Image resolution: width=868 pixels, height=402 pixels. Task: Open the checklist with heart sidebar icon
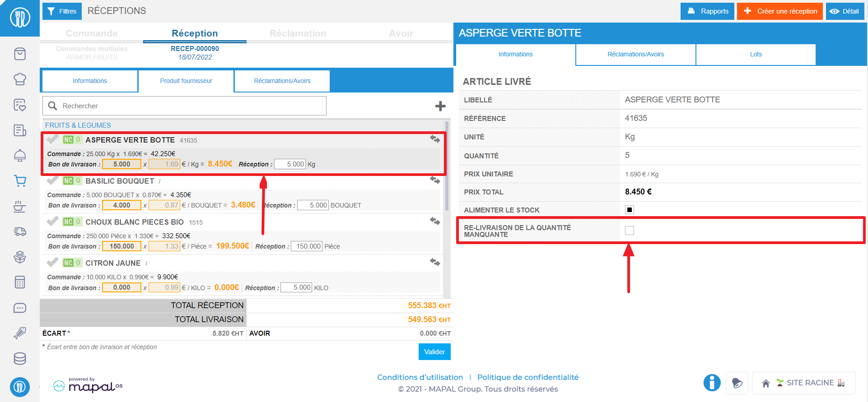click(x=20, y=105)
